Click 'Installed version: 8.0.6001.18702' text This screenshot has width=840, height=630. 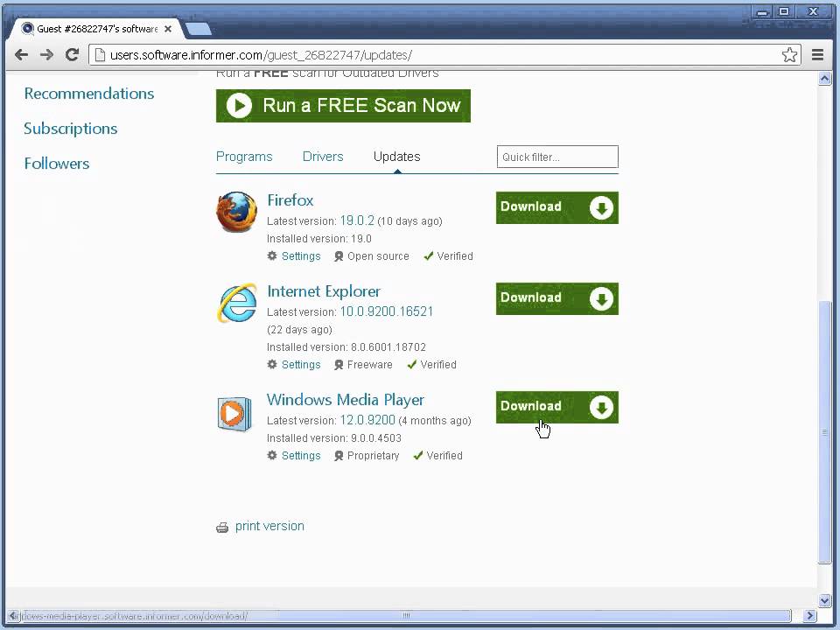click(346, 347)
